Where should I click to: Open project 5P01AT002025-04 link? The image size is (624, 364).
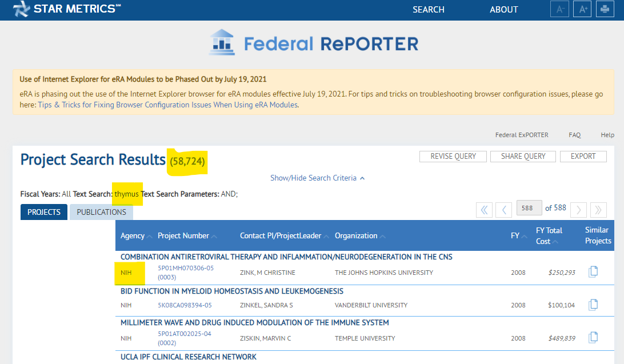pos(184,338)
